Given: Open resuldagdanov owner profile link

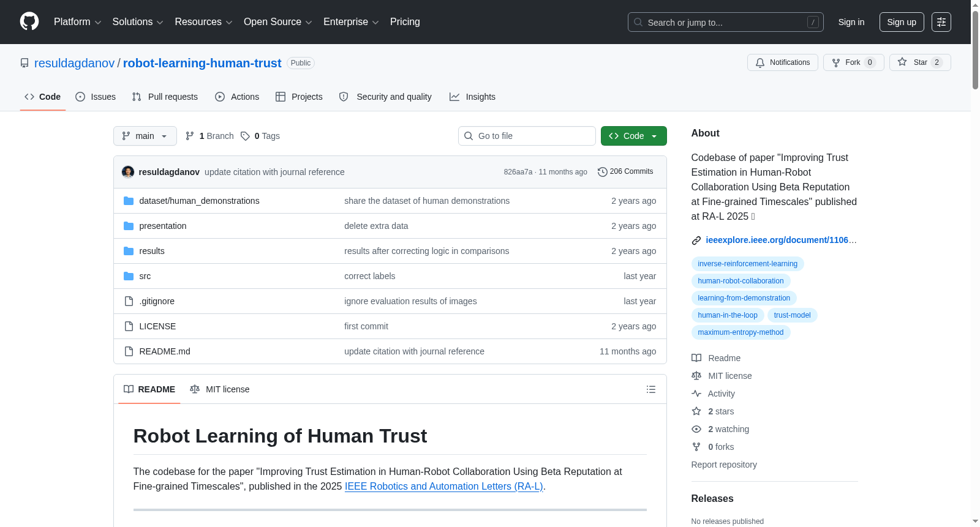Looking at the screenshot, I should click(74, 63).
